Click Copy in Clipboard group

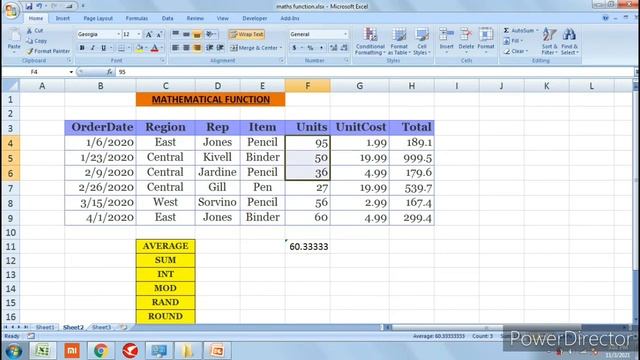[37, 41]
